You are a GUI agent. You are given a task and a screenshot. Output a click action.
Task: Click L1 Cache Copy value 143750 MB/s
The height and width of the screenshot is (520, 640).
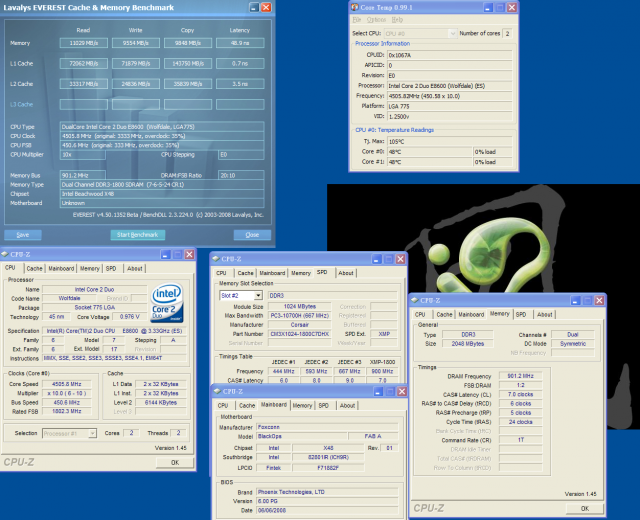[x=188, y=63]
